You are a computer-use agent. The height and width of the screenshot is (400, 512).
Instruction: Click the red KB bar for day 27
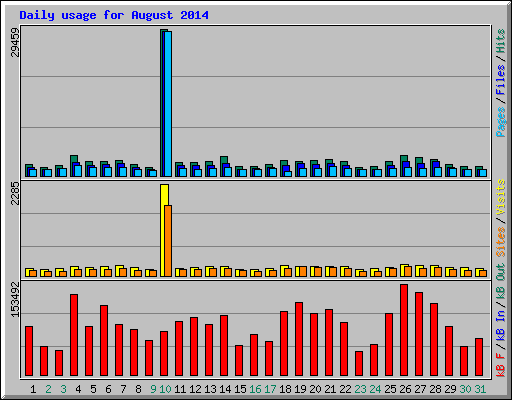coord(419,334)
